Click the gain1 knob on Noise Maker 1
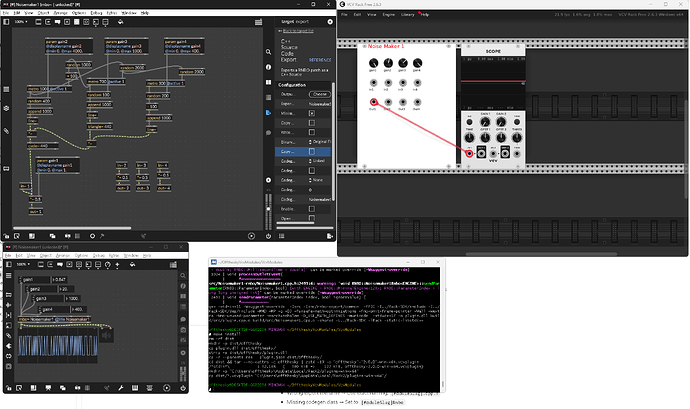The width and height of the screenshot is (690, 409). (373, 61)
